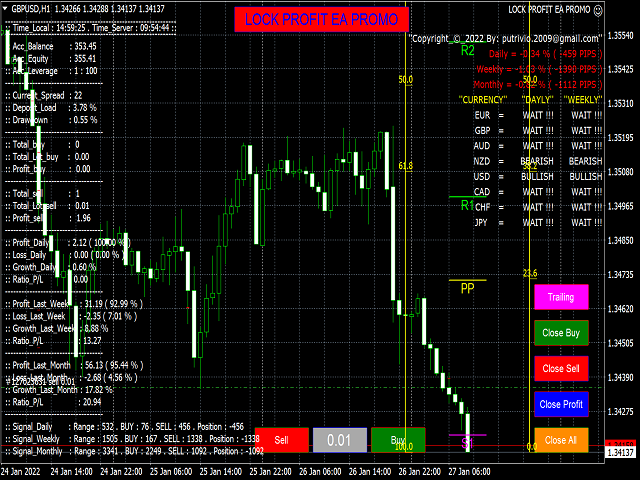The width and height of the screenshot is (640, 480).
Task: Click the Time_Local and Time_Server line
Action: (x=91, y=28)
